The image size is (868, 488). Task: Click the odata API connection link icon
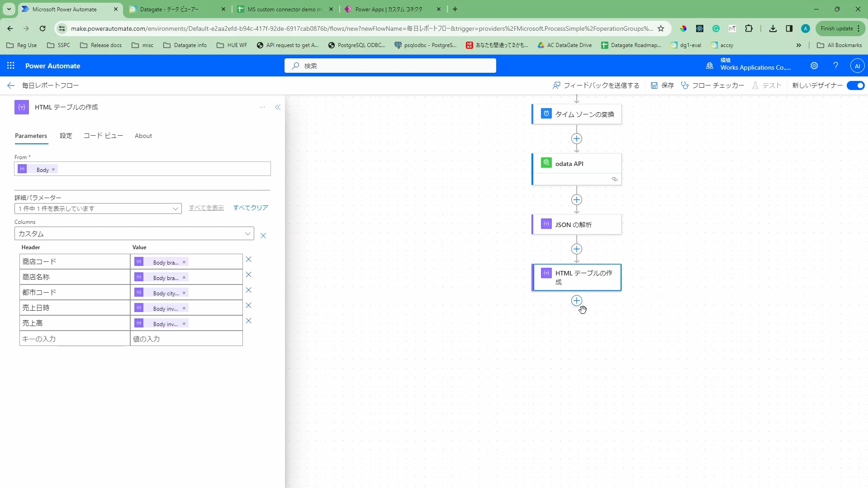(615, 179)
